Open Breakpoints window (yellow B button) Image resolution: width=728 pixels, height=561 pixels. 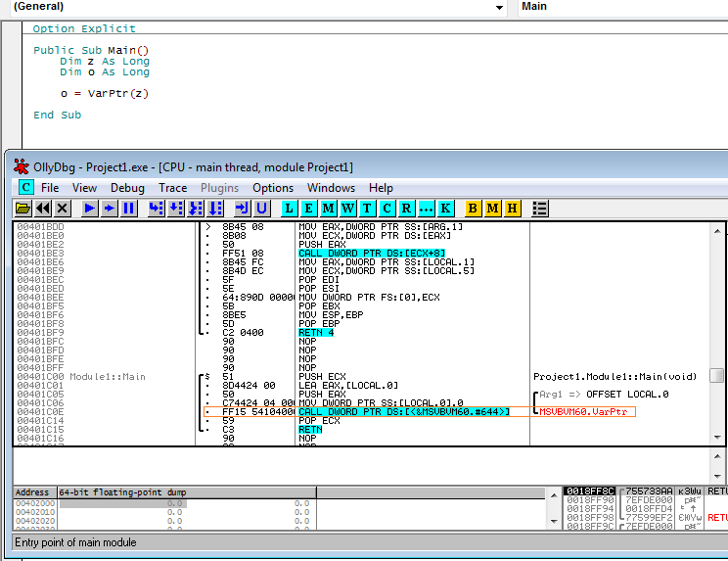point(474,209)
